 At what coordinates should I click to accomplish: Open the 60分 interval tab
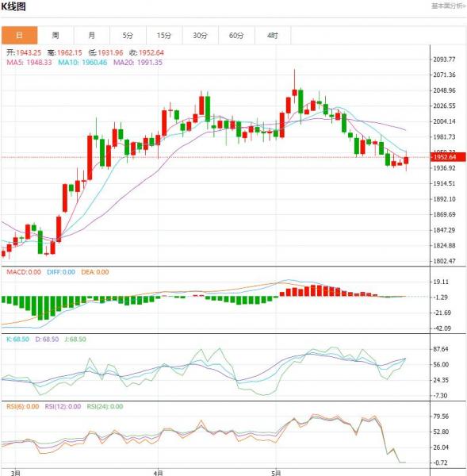point(236,35)
